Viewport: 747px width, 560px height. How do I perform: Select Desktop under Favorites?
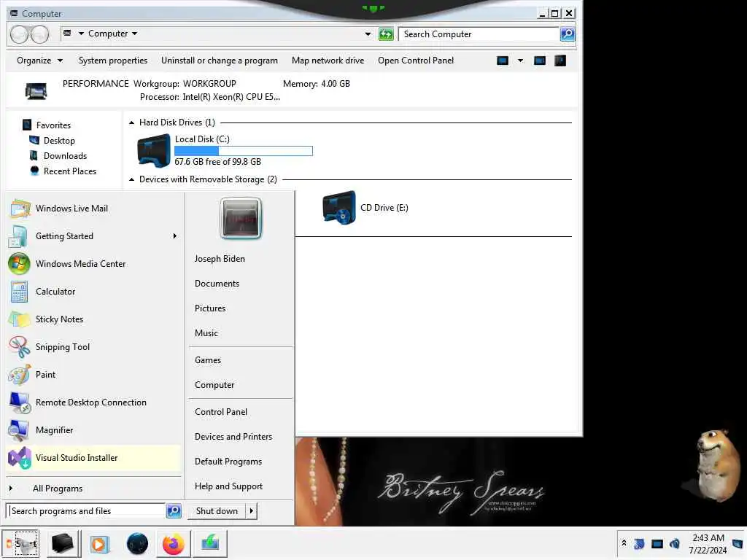tap(59, 141)
